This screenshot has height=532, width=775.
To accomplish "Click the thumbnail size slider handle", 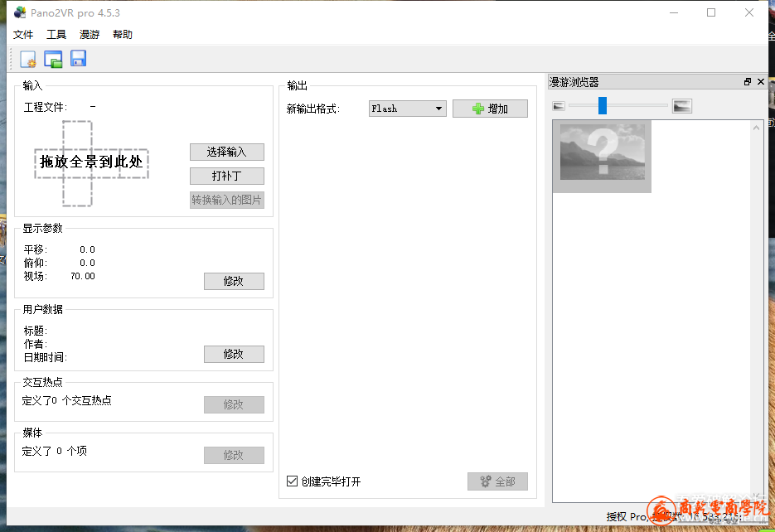I will point(603,105).
